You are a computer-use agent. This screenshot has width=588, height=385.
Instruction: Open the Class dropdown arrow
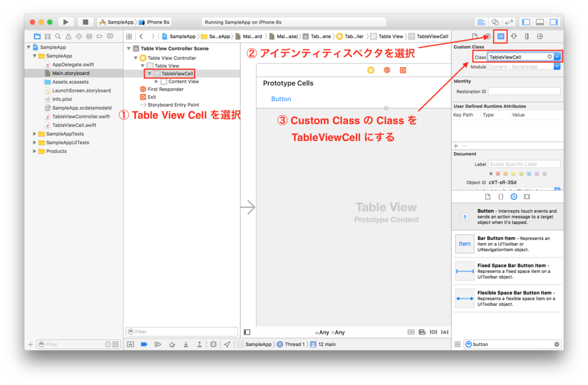(x=557, y=57)
